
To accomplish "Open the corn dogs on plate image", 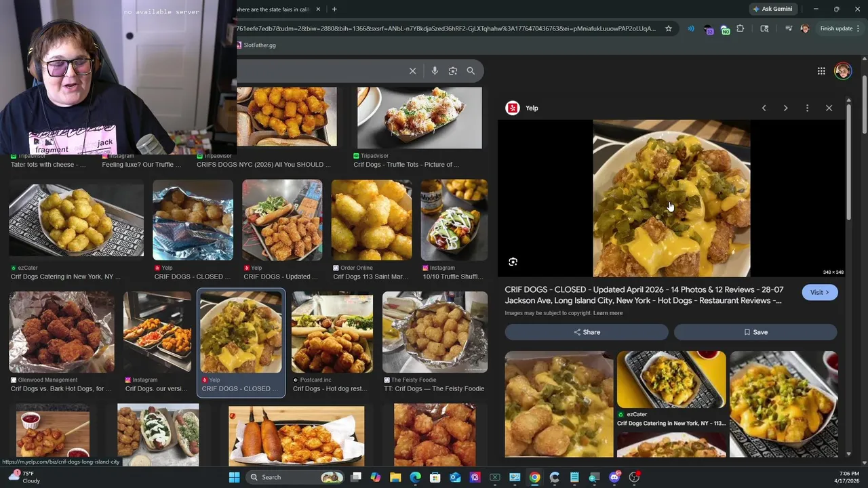I will click(x=296, y=435).
